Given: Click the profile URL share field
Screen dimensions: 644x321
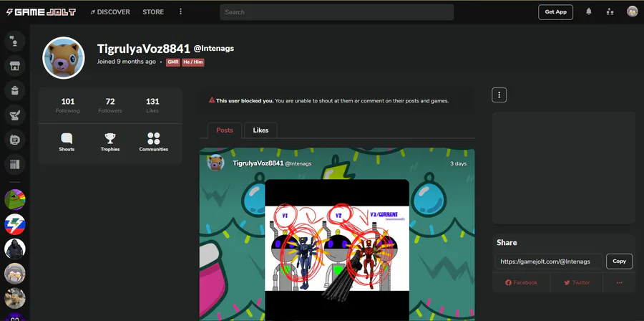Looking at the screenshot, I should pos(549,262).
